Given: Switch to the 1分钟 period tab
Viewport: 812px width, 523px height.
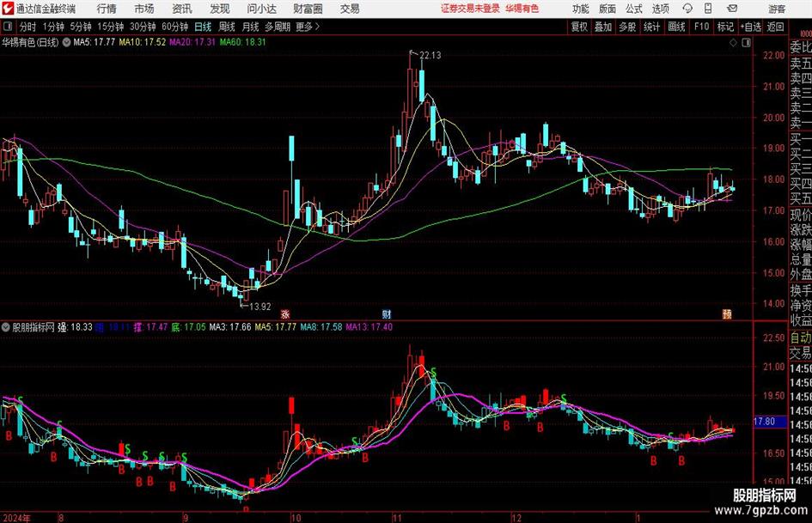Looking at the screenshot, I should (x=52, y=27).
